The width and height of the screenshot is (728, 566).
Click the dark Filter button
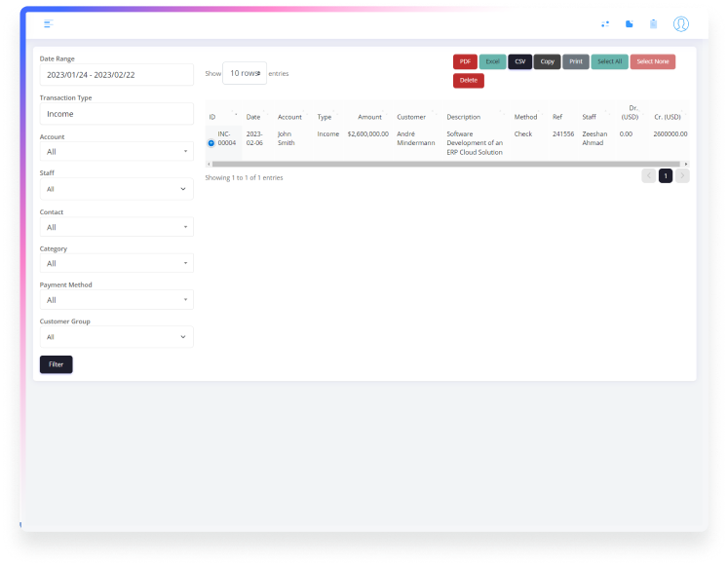pos(57,364)
